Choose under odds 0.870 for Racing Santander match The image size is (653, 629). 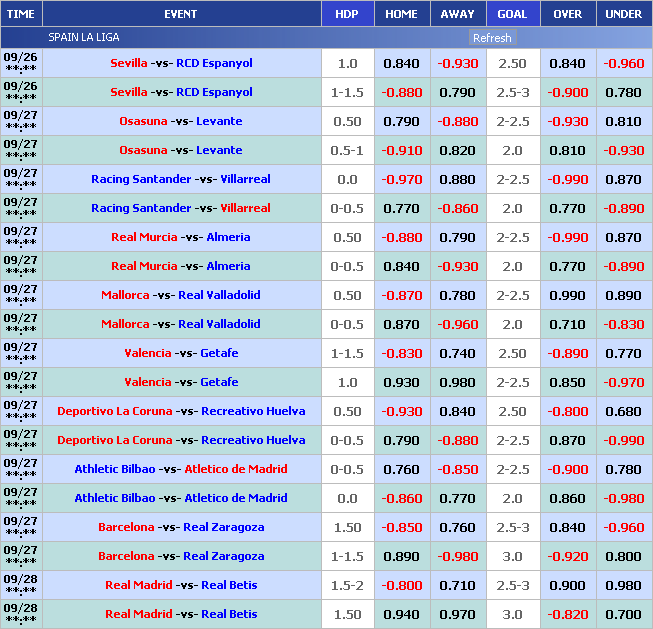[x=623, y=179]
